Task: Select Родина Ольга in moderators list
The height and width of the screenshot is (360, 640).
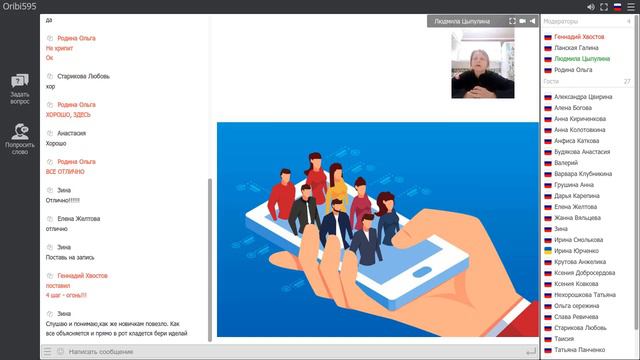Action: click(x=573, y=70)
